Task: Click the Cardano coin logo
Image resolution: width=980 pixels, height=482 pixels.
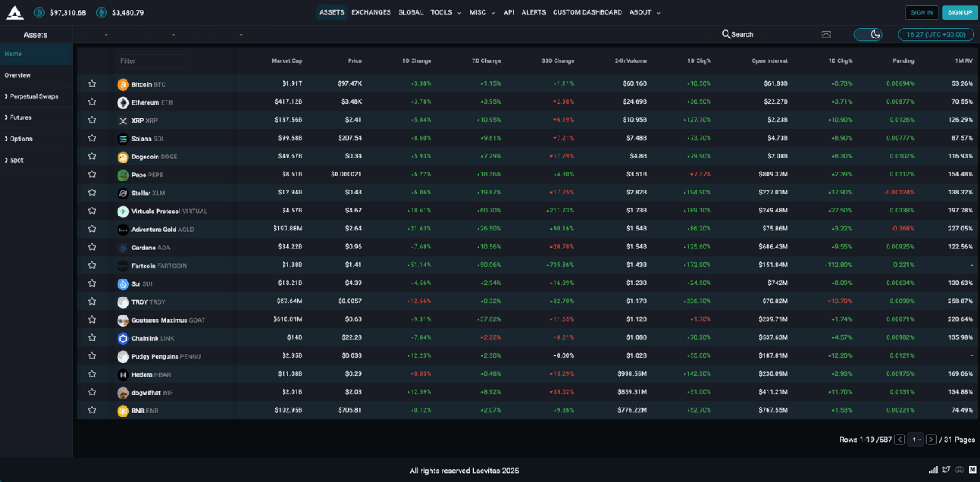Action: [x=123, y=248]
